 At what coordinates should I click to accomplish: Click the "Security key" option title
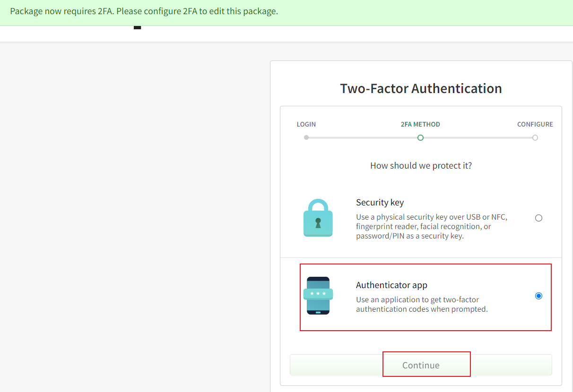coord(380,203)
